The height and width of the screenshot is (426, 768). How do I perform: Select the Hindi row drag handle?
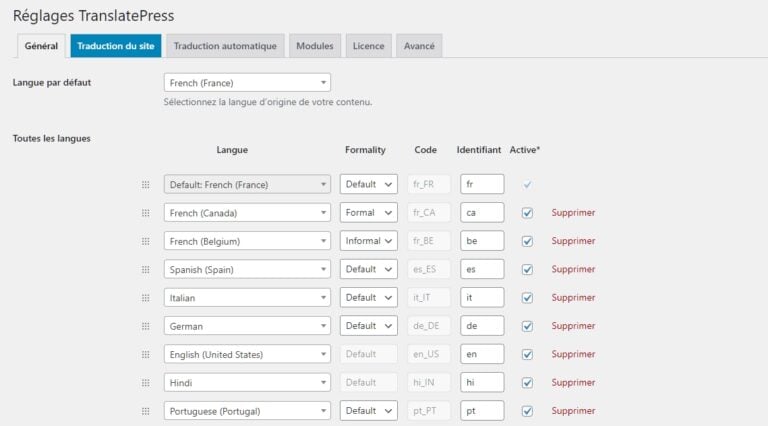(x=145, y=382)
